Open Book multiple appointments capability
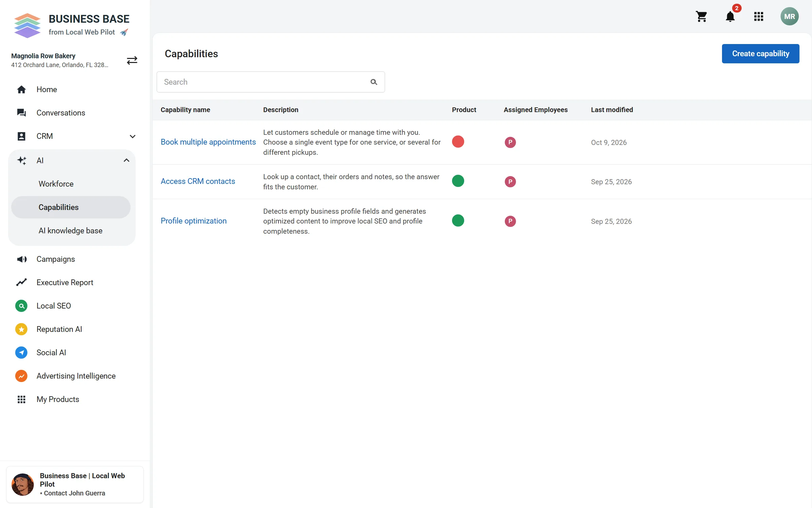812x508 pixels. pyautogui.click(x=208, y=142)
